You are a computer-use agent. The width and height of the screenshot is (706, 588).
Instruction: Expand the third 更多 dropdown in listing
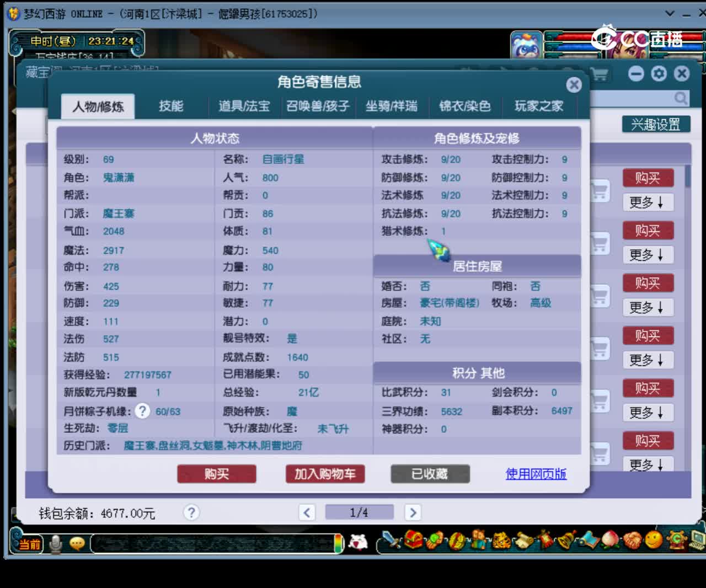pos(648,307)
